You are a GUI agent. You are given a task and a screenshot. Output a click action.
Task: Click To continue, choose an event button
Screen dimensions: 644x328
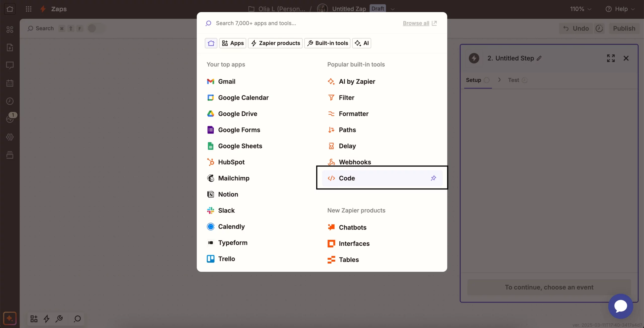coord(549,287)
